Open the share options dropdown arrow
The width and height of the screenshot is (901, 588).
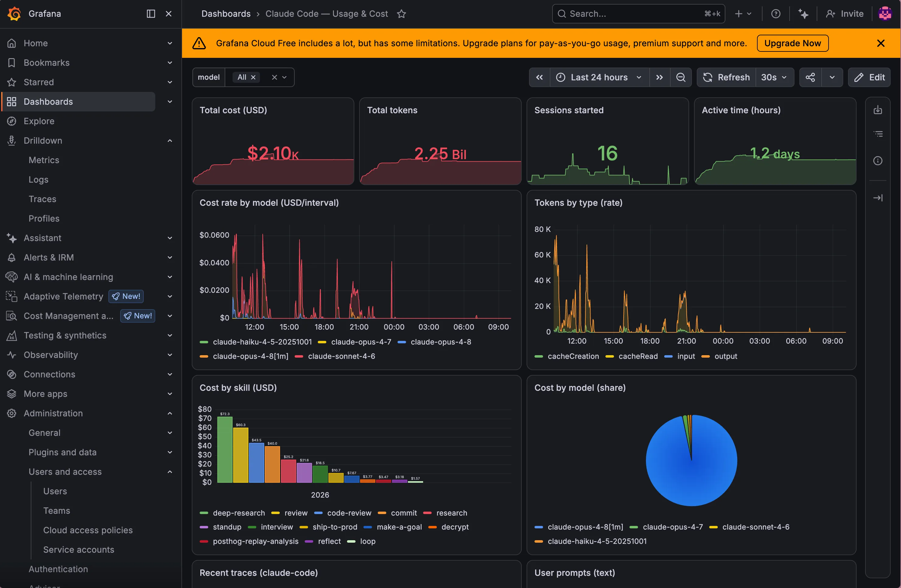click(x=832, y=77)
